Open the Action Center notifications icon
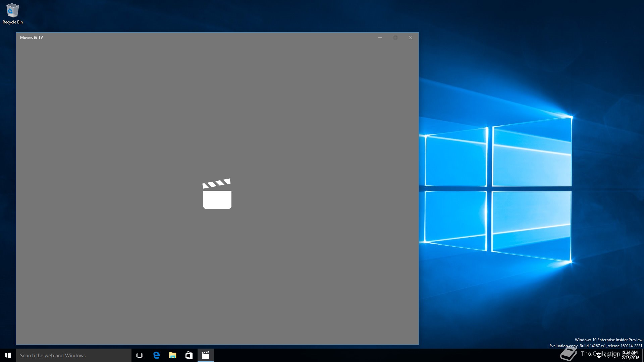 coord(615,355)
